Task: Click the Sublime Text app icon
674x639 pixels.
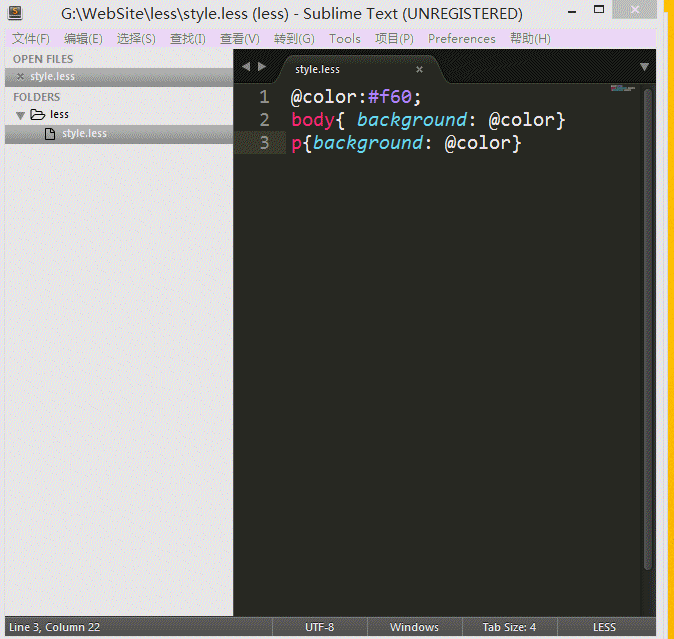Action: click(x=15, y=12)
